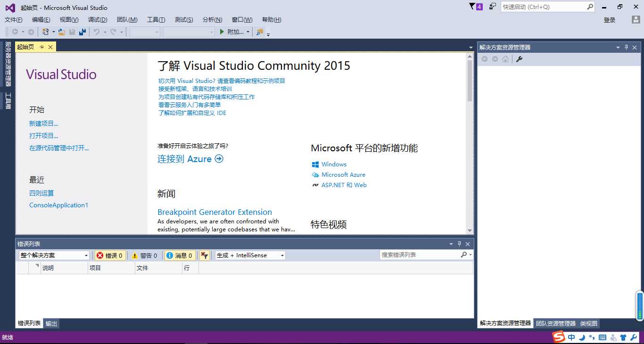Click the 新建项目... link
Viewport: 644px width, 344px height.
coord(44,123)
